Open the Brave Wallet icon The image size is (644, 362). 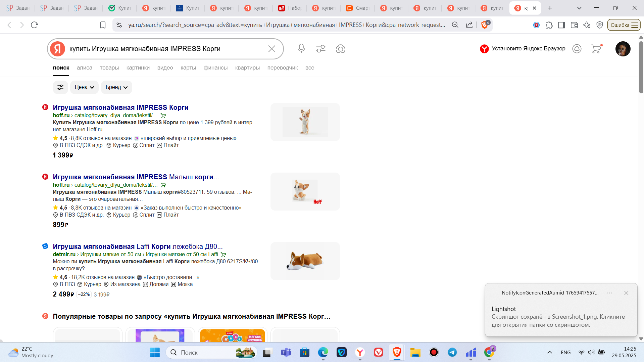pos(574,25)
